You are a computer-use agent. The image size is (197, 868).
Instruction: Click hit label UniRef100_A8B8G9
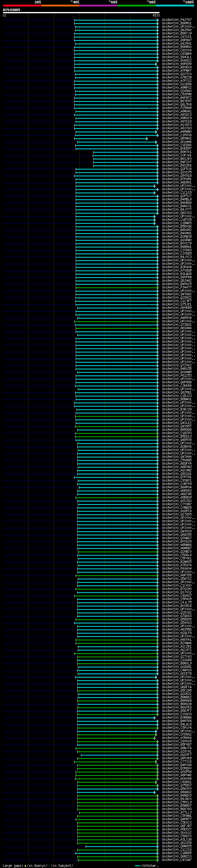[177, 498]
